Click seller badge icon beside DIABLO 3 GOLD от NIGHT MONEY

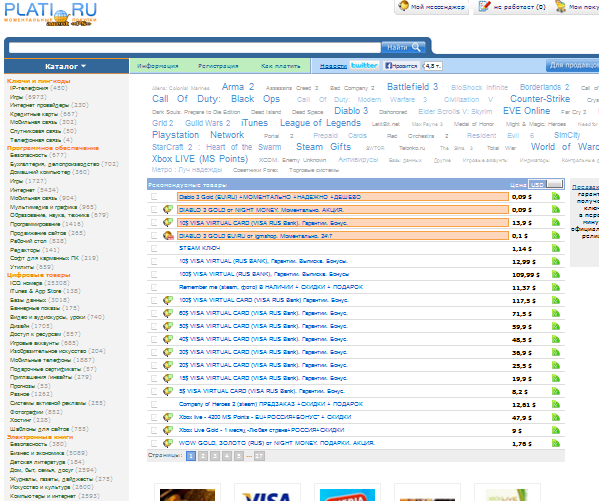point(168,209)
